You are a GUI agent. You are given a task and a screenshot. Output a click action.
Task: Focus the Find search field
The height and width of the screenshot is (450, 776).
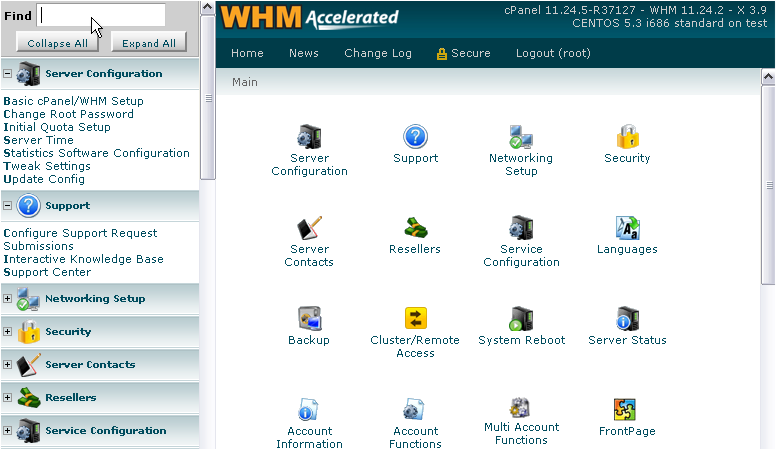(x=101, y=15)
